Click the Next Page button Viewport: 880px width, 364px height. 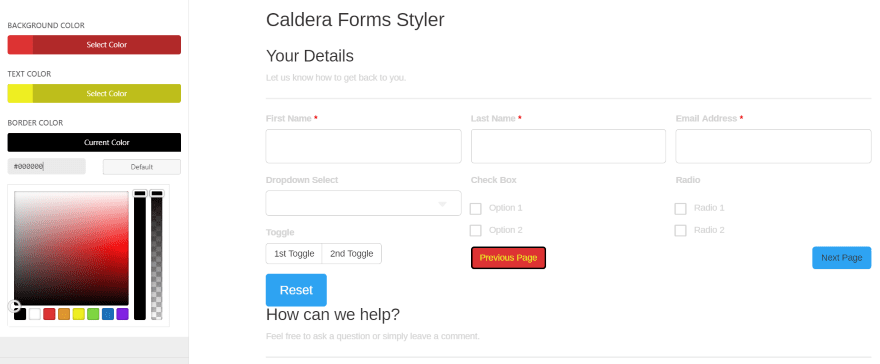pos(842,258)
